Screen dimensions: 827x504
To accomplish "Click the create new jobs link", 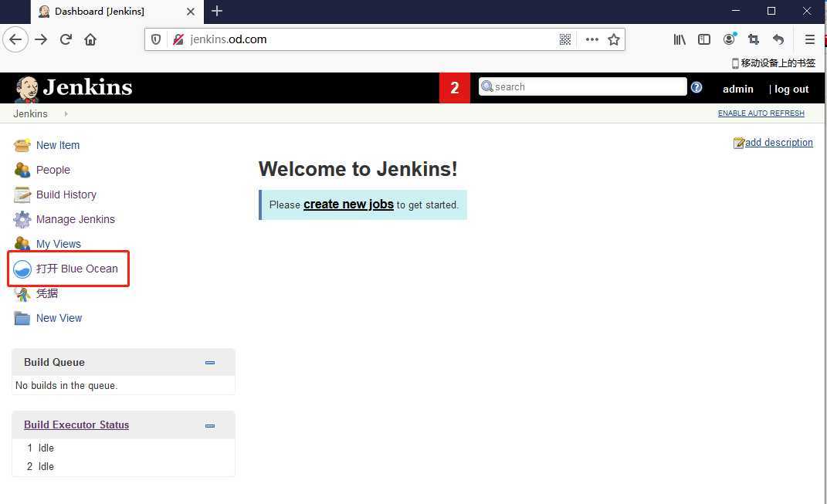I will coord(348,205).
